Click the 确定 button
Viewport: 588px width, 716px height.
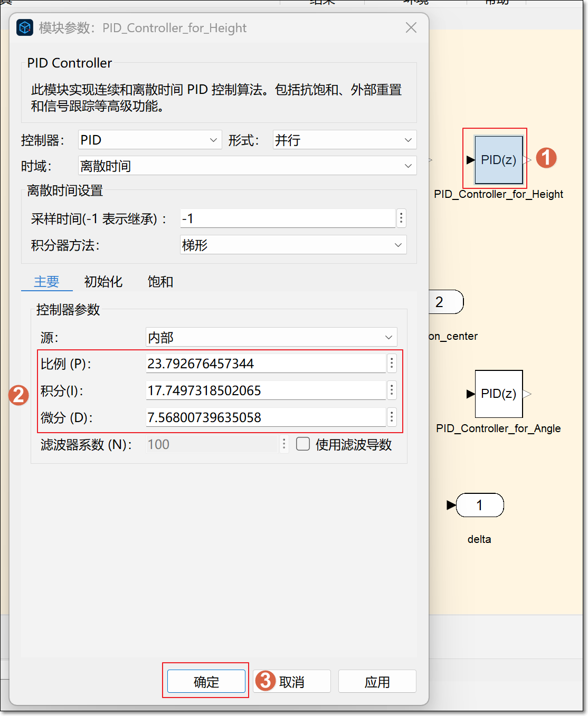pos(206,682)
